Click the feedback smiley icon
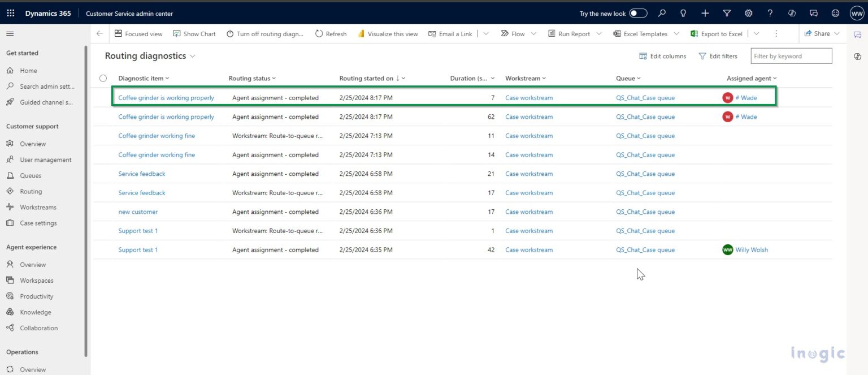868x375 pixels. tap(835, 13)
